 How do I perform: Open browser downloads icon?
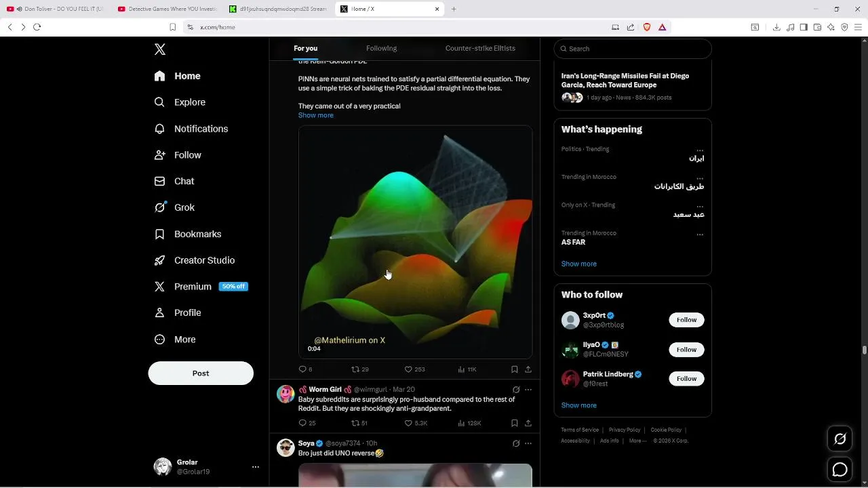[776, 27]
